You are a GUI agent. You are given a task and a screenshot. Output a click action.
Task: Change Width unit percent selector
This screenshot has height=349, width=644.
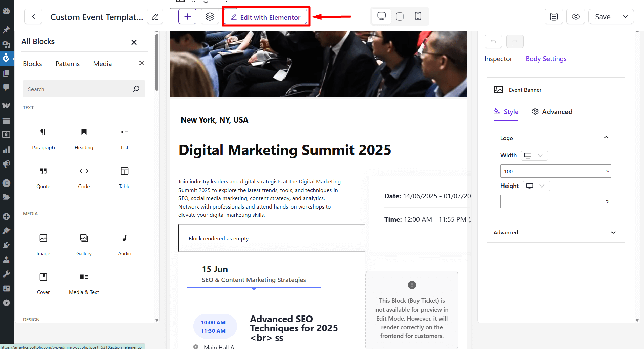pos(607,171)
